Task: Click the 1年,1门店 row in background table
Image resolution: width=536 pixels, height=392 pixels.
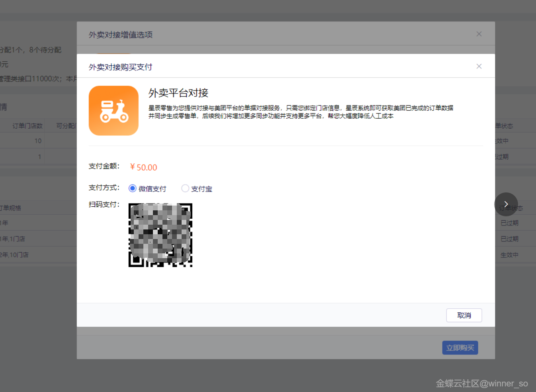Action: pos(13,239)
